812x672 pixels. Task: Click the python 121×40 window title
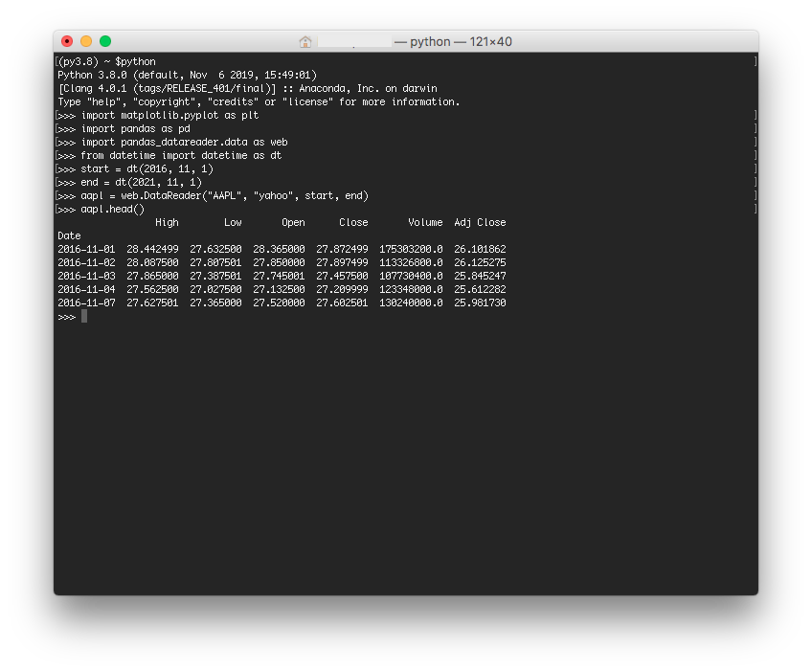tap(453, 42)
